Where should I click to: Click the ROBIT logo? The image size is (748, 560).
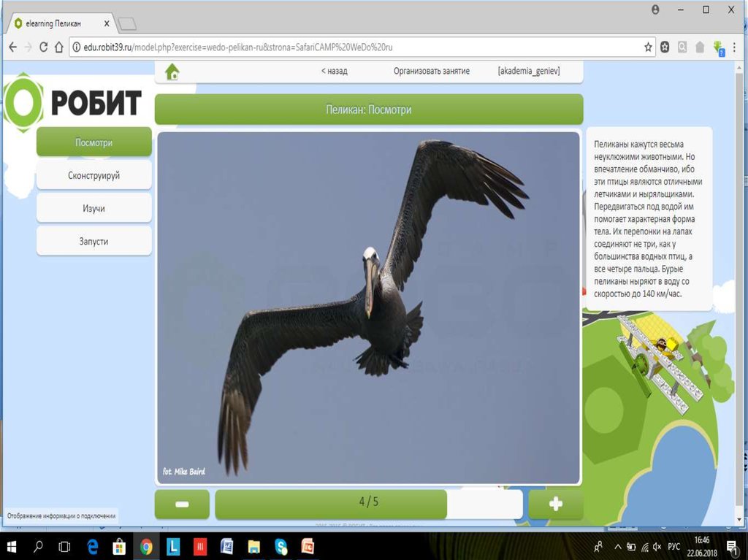[x=73, y=104]
